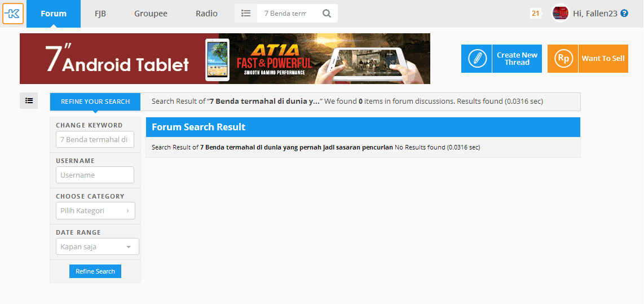
Task: Click the USERNAME label
Action: tap(75, 161)
